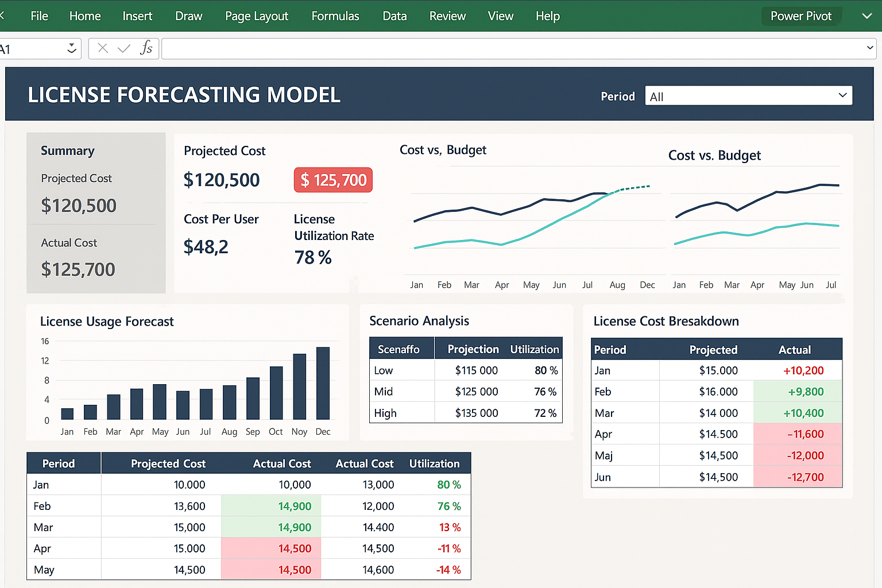Viewport: 882px width, 588px height.
Task: Open the View ribbon tab
Action: [x=501, y=16]
